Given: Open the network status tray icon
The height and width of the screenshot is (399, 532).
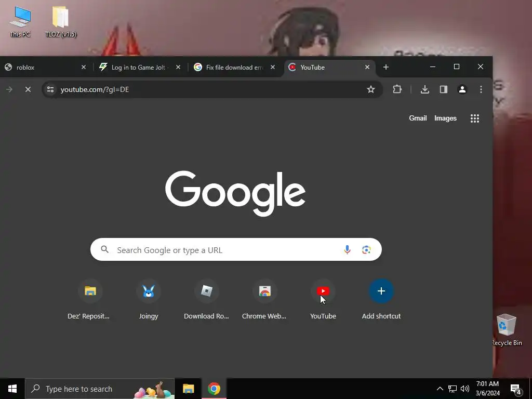Looking at the screenshot, I should pos(453,389).
